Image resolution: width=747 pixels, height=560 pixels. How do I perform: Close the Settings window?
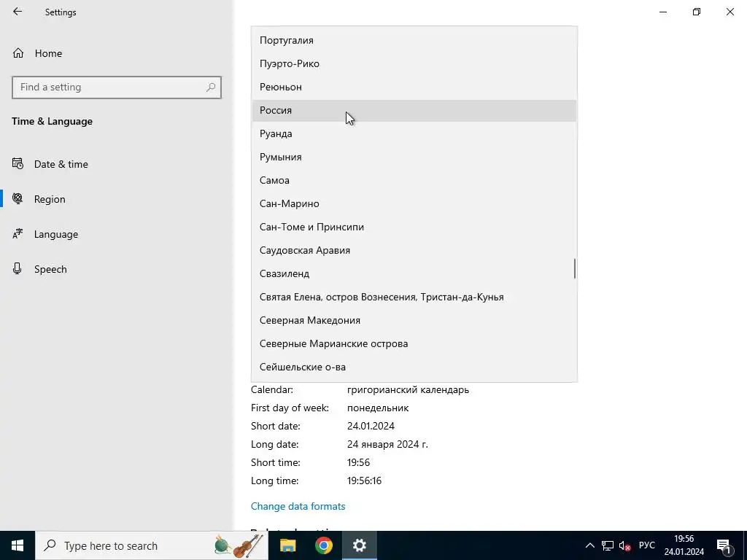point(729,12)
